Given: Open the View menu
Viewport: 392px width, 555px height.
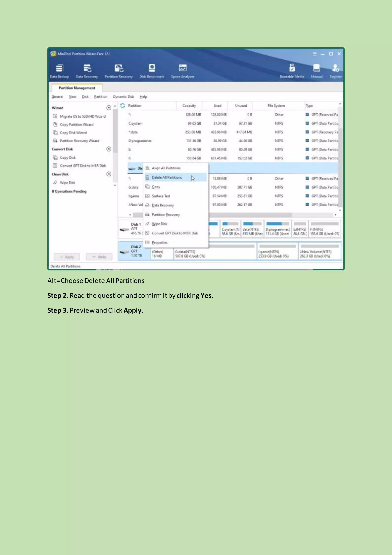Looking at the screenshot, I should click(x=72, y=97).
